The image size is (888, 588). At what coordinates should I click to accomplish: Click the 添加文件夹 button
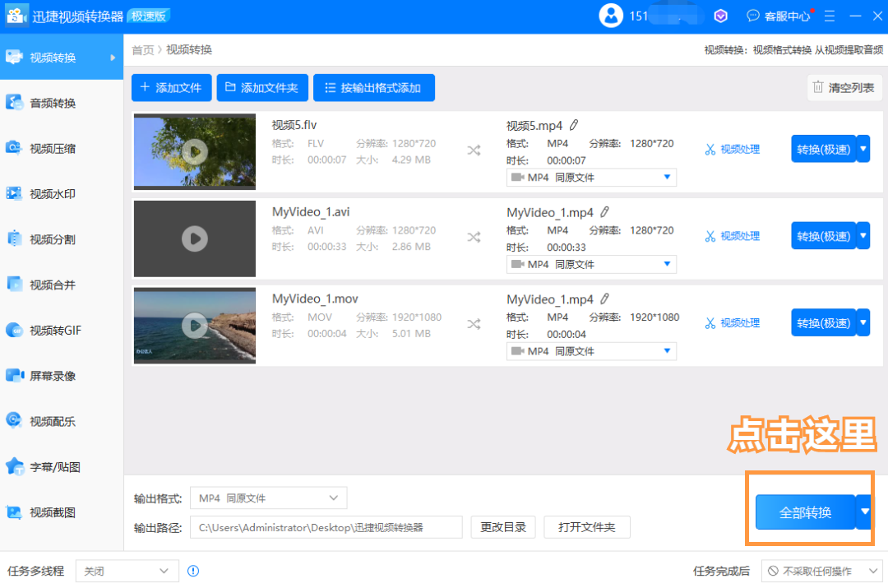point(262,88)
